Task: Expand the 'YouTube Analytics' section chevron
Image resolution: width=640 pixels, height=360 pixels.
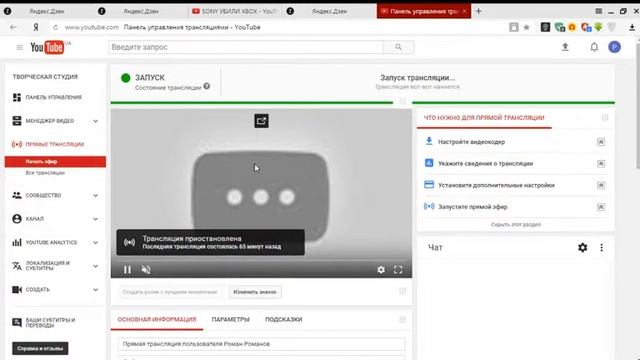Action: [95, 242]
